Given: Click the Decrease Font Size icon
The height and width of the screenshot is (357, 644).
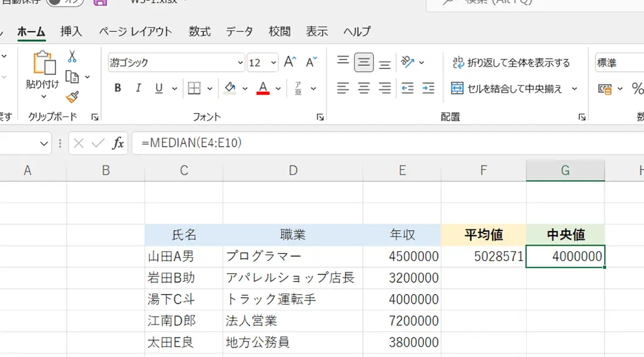Looking at the screenshot, I should pos(310,62).
